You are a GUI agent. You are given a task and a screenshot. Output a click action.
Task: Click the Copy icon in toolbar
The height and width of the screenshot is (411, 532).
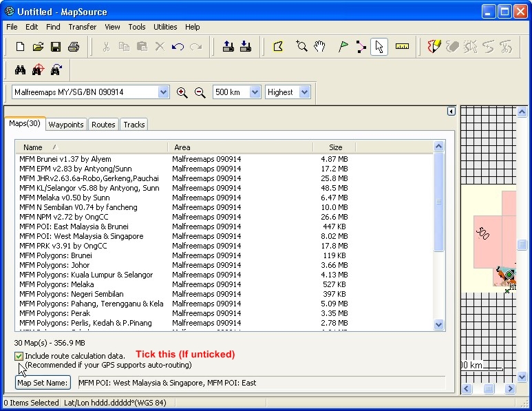124,47
